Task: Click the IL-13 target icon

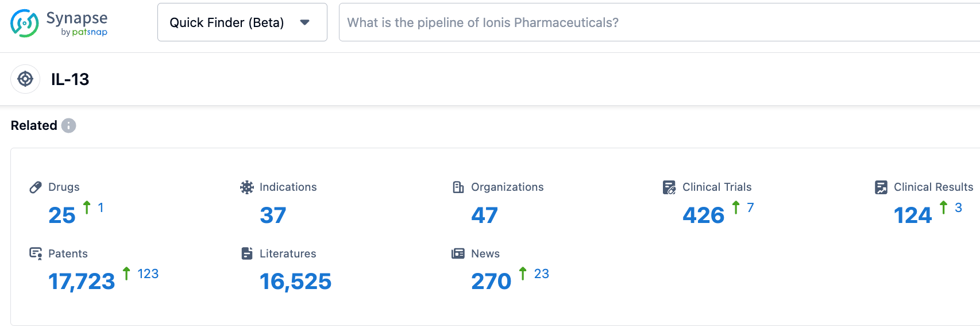Action: coord(25,79)
